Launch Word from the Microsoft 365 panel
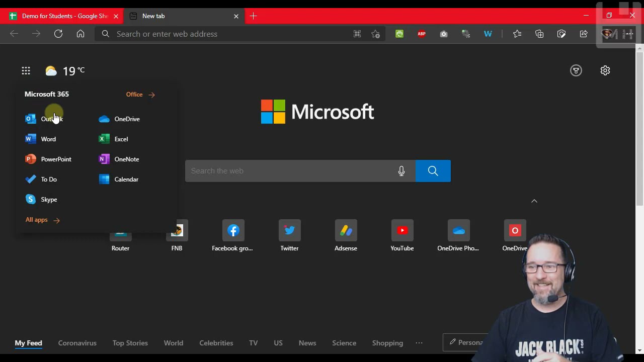The image size is (644, 362). (x=41, y=139)
